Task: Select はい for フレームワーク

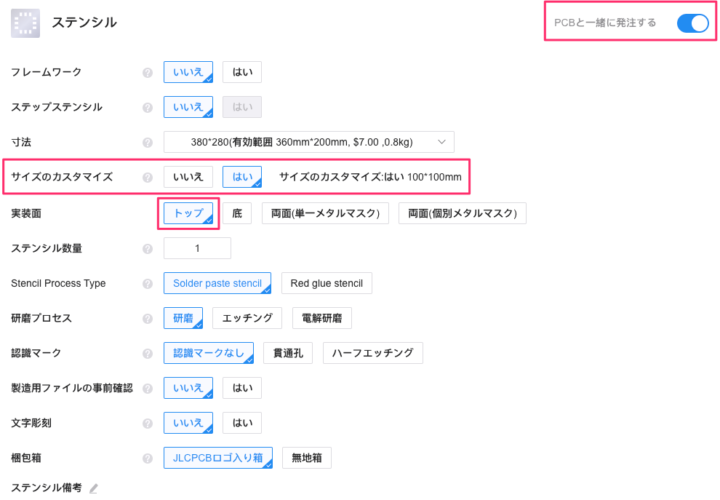Action: [242, 72]
